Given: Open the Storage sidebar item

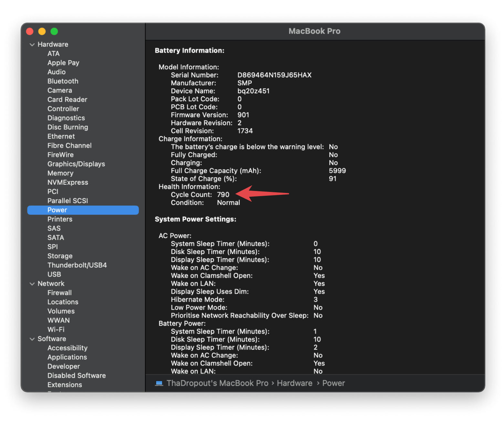Looking at the screenshot, I should coord(60,256).
